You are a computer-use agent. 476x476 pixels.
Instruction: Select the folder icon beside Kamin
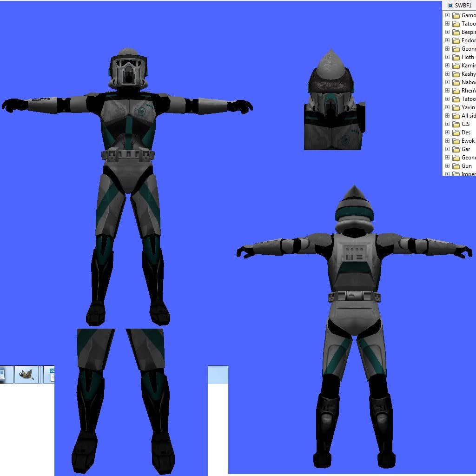click(x=456, y=65)
